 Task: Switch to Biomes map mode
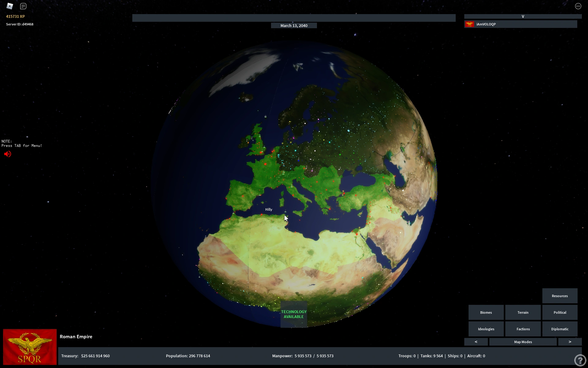click(486, 312)
